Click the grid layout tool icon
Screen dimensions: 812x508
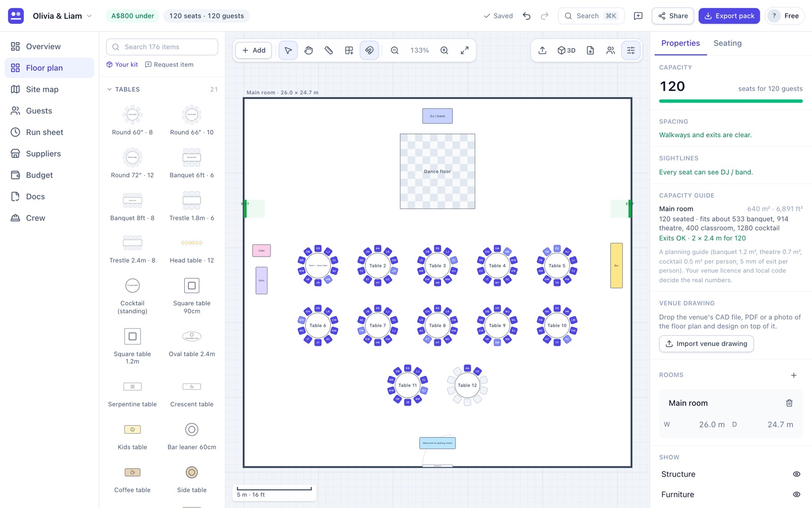pyautogui.click(x=349, y=50)
